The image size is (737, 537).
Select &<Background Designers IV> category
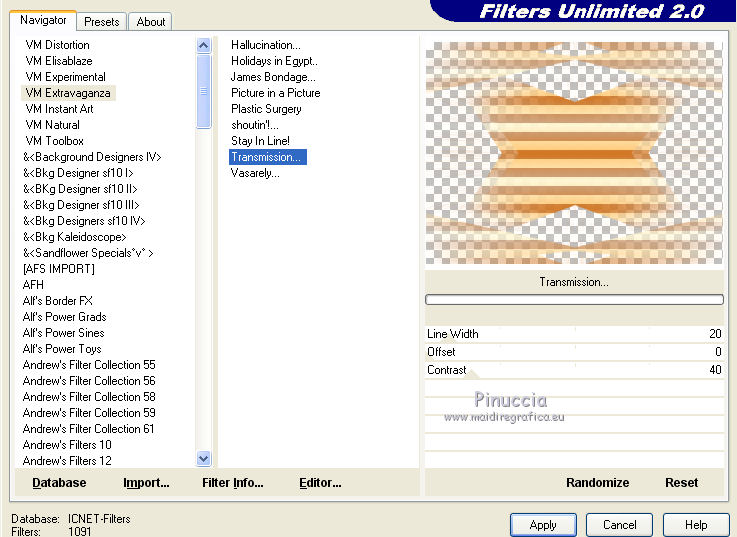(x=92, y=157)
